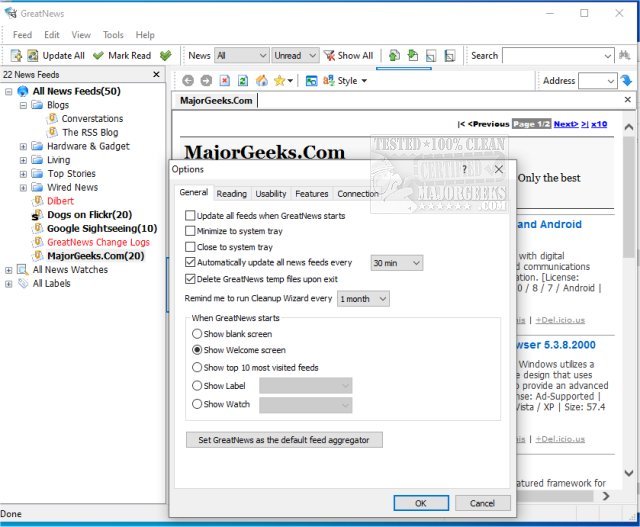Uncheck Automatically update all news feeds
This screenshot has height=527, width=640.
pyautogui.click(x=190, y=262)
